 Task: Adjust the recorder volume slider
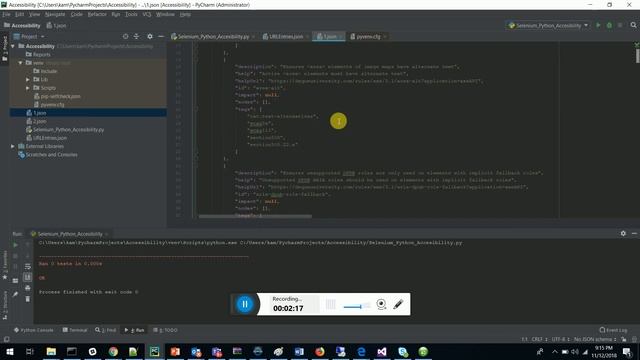[x=357, y=306]
